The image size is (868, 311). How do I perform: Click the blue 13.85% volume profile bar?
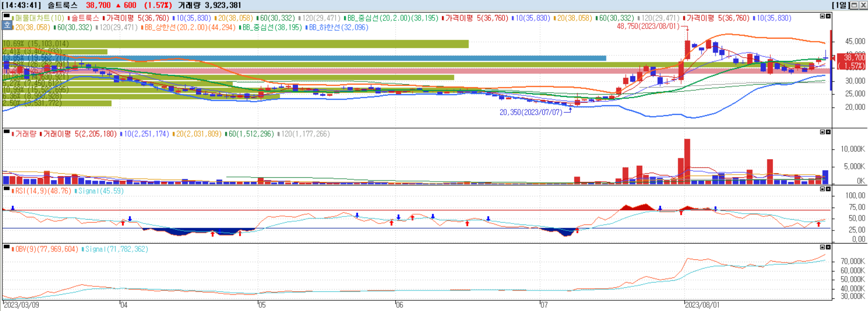tap(304, 58)
